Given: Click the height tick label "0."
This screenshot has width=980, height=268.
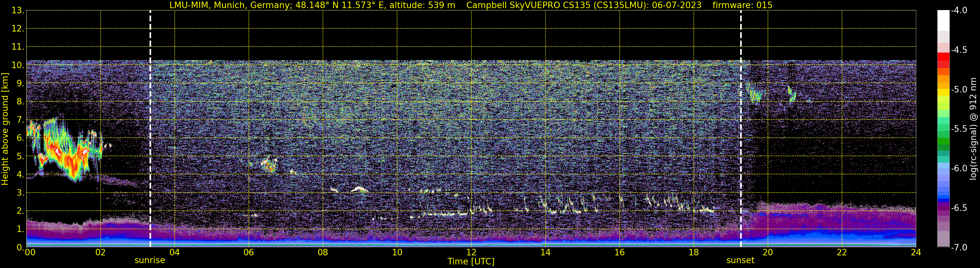Looking at the screenshot, I should coord(20,248).
